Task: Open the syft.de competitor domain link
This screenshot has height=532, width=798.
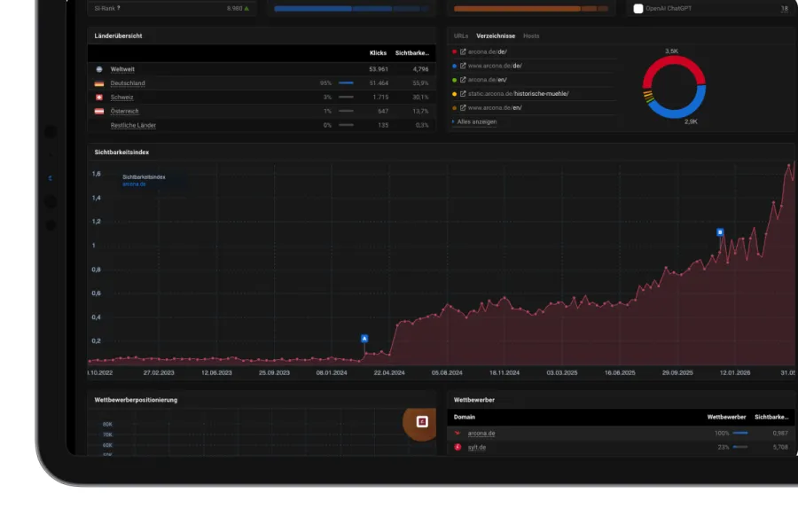Action: (x=477, y=447)
